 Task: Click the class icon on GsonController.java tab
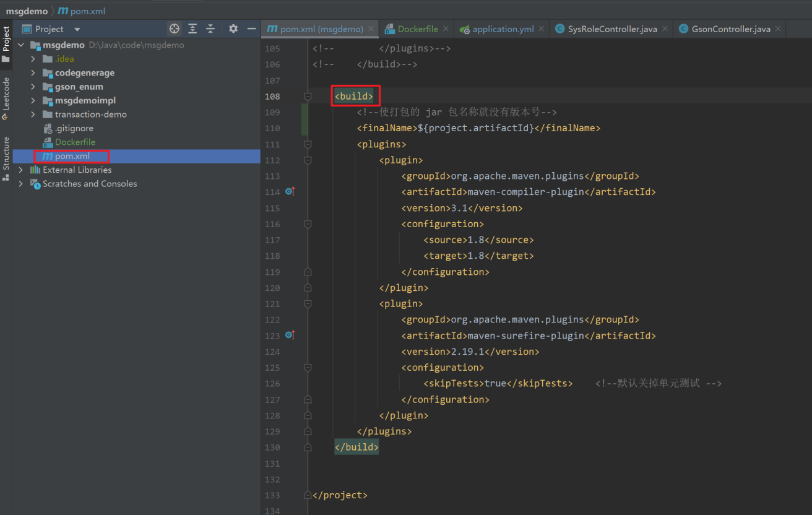683,29
